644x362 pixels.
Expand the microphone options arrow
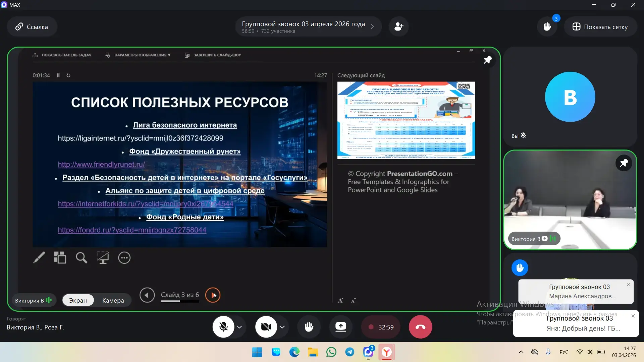pos(239,327)
